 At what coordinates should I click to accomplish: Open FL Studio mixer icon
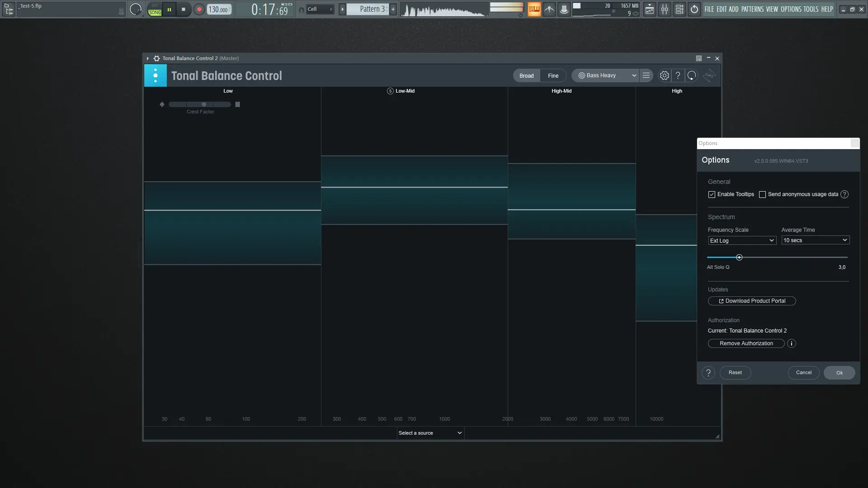pos(664,9)
